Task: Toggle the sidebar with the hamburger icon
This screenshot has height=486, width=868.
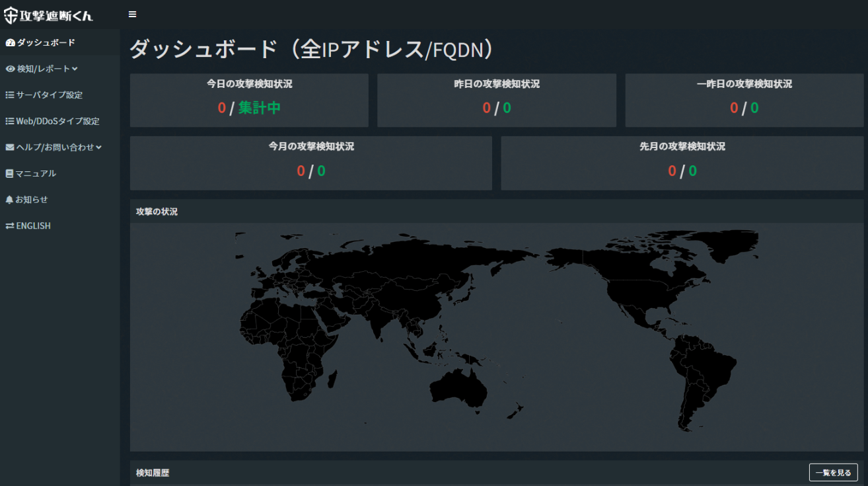Action: (132, 15)
